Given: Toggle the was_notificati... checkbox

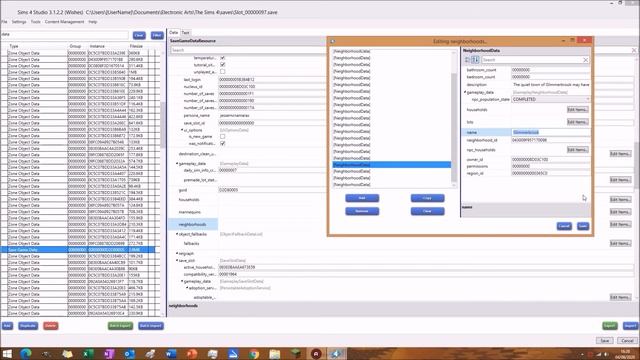Looking at the screenshot, I should click(x=222, y=144).
